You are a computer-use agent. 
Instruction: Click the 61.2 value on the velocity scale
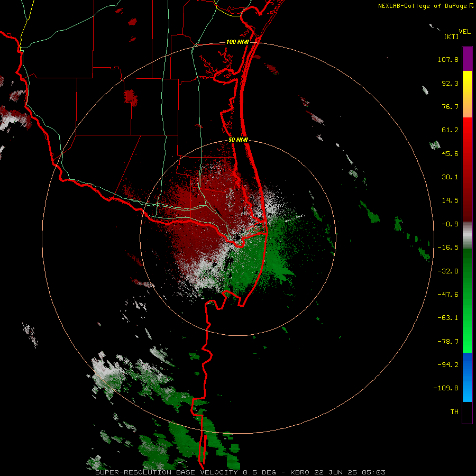point(450,130)
